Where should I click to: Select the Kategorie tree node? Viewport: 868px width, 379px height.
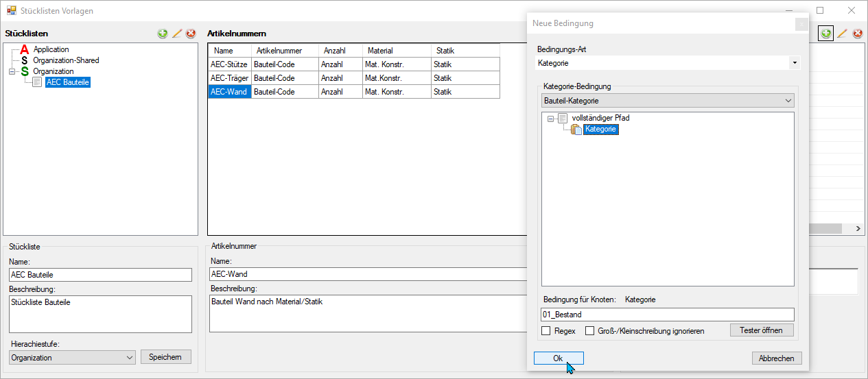(601, 130)
